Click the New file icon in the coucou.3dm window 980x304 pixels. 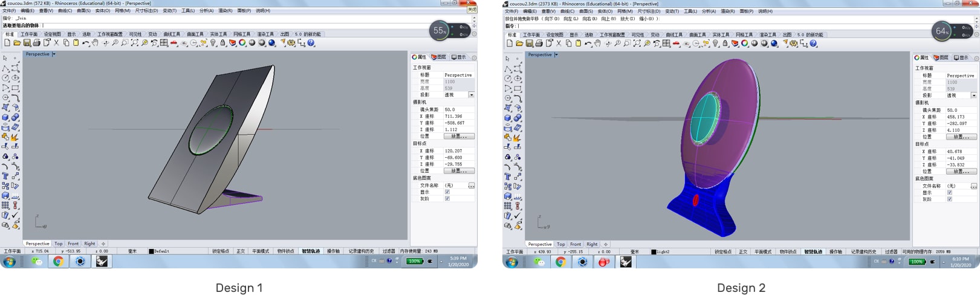7,43
